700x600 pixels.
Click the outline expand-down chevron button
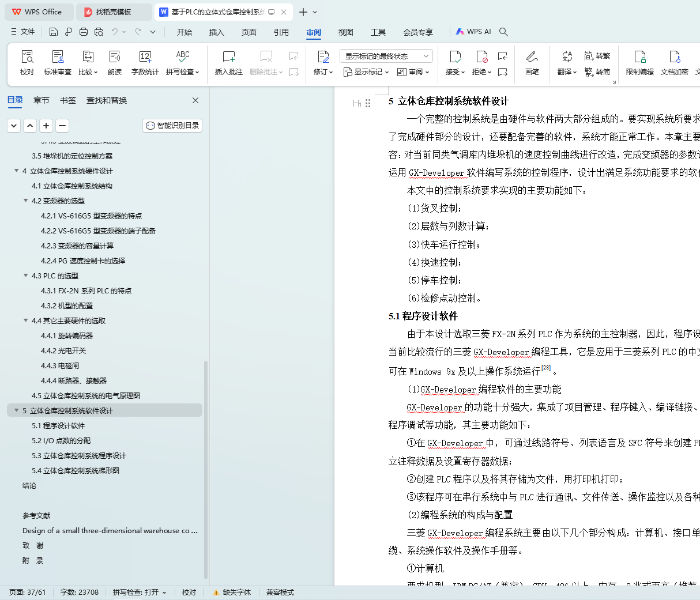[14, 125]
